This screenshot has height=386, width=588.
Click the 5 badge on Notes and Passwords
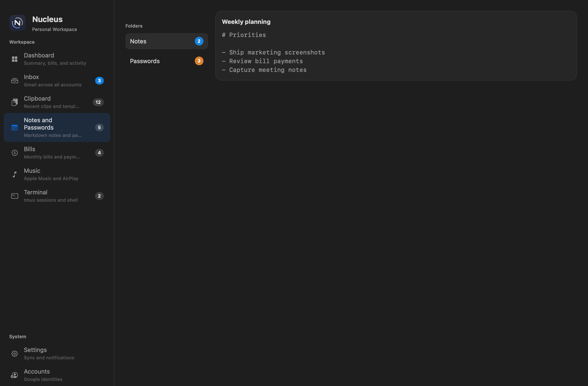tap(99, 128)
